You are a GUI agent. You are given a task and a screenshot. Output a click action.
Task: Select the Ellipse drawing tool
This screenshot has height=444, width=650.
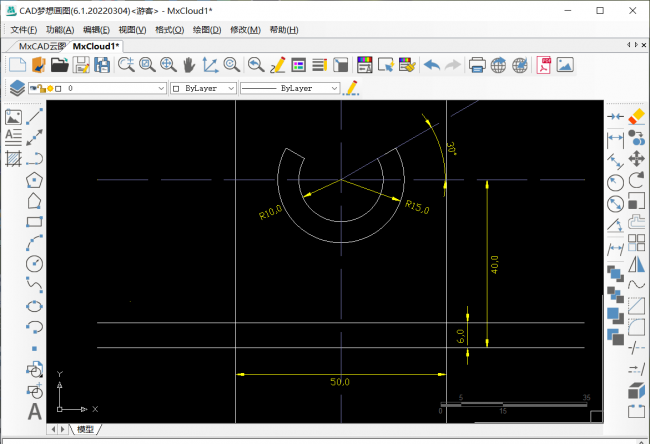[34, 306]
